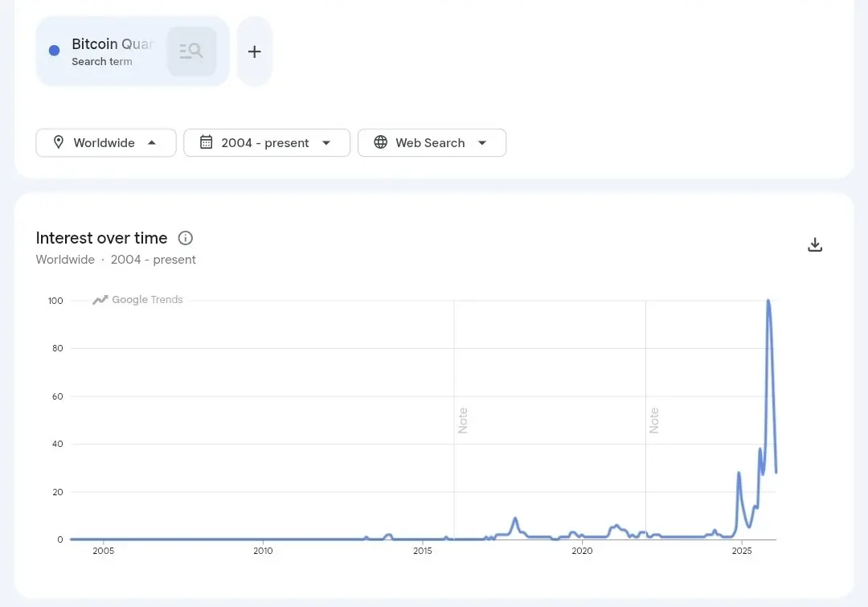
Task: Click the 2025 label on the timeline axis
Action: [742, 551]
